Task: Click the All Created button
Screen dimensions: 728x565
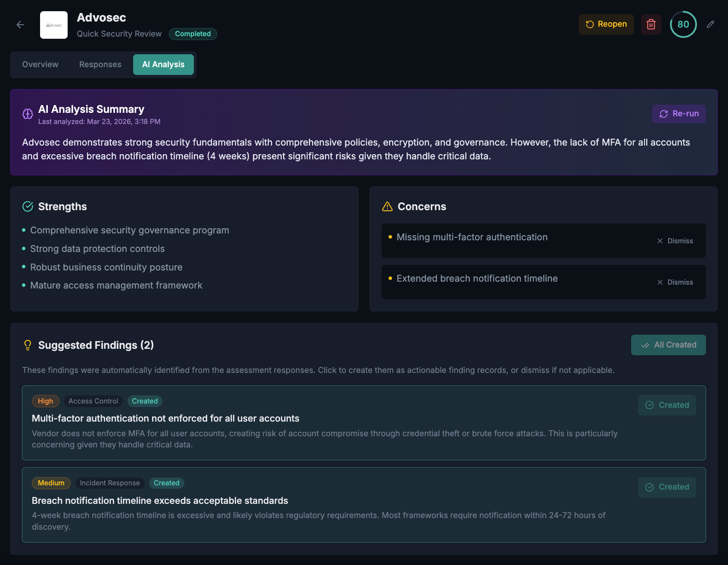Action: coord(668,345)
